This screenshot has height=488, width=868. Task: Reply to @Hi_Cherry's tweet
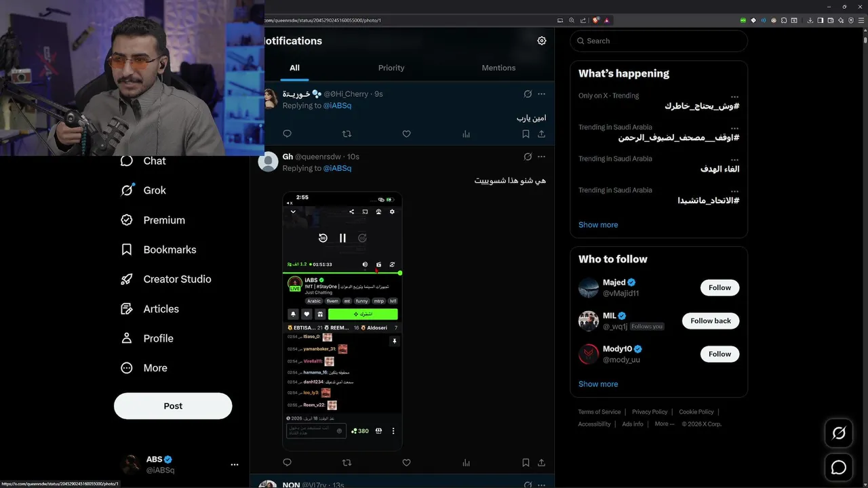[x=287, y=134]
